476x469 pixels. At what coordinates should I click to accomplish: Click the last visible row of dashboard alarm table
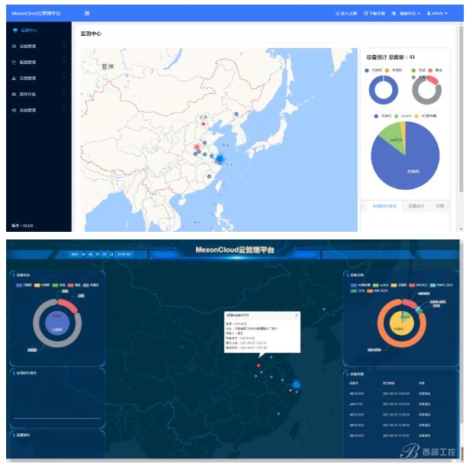[x=400, y=435]
